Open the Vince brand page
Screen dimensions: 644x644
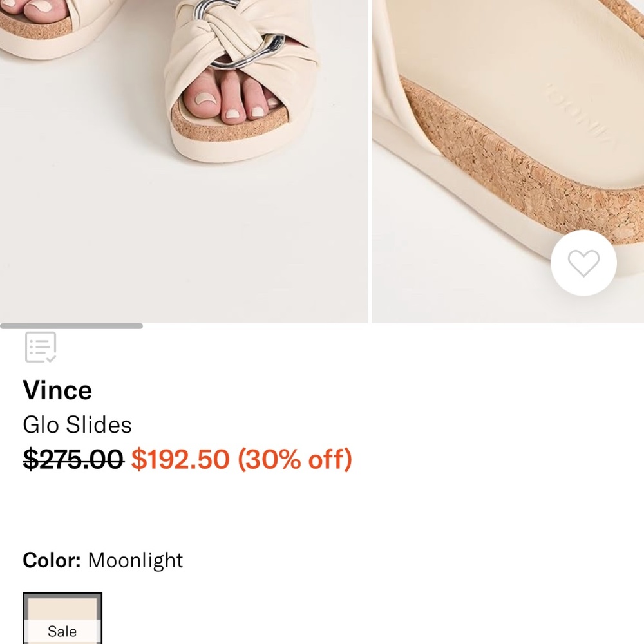click(58, 390)
